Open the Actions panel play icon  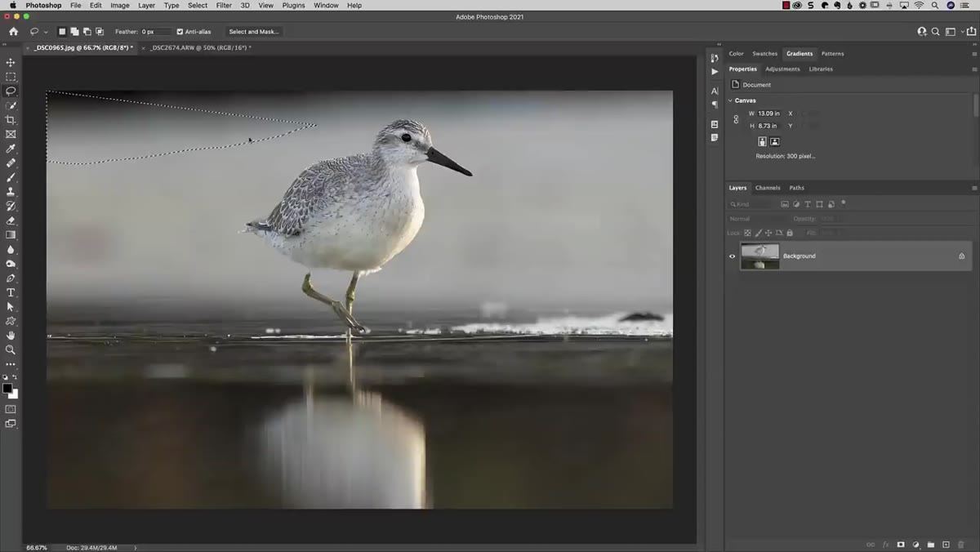pos(715,72)
